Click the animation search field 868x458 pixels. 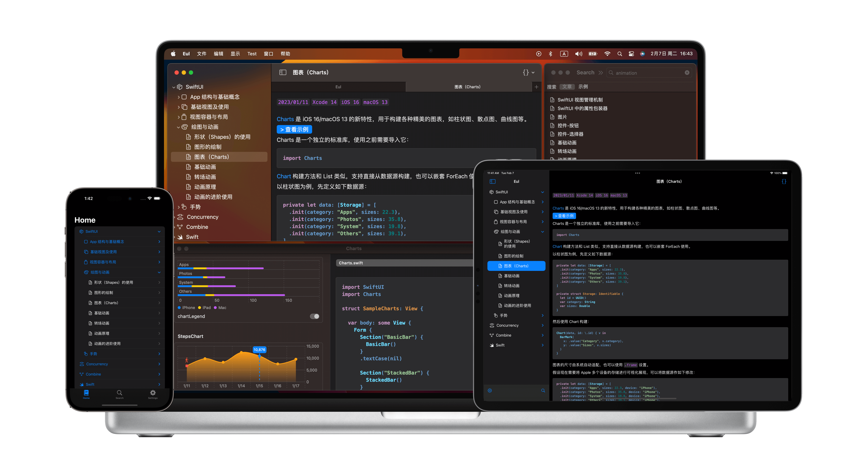[x=649, y=73]
